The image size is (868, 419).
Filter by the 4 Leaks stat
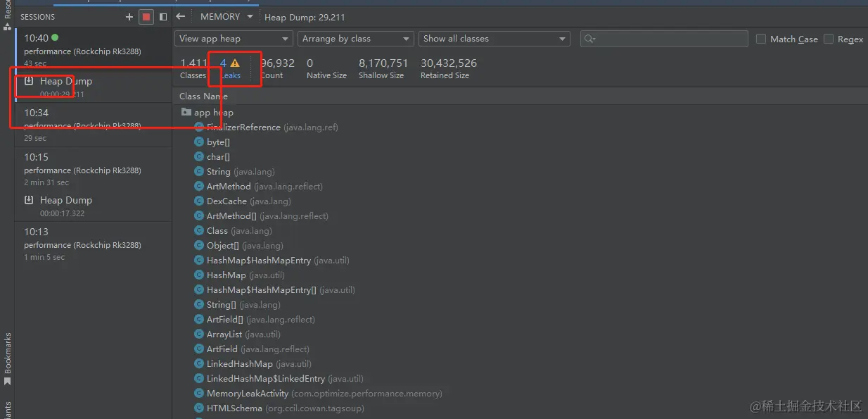(230, 68)
